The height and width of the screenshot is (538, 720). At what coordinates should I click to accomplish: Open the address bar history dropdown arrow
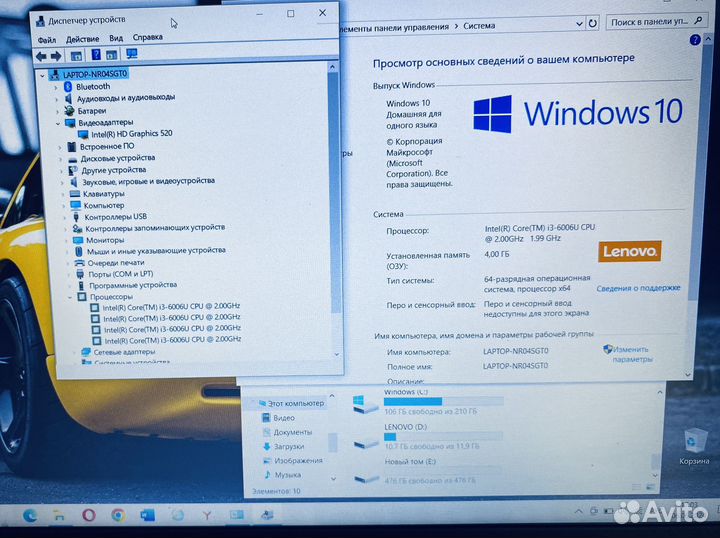[579, 23]
